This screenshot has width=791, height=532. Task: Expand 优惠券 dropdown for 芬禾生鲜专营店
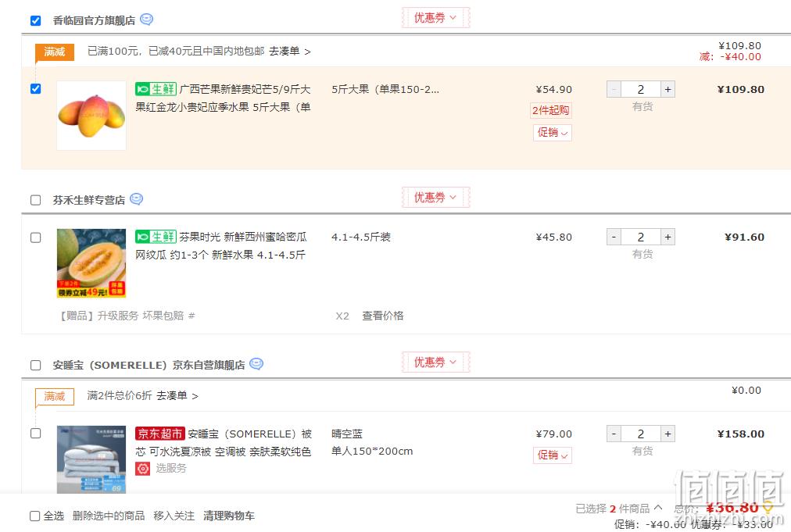(435, 197)
